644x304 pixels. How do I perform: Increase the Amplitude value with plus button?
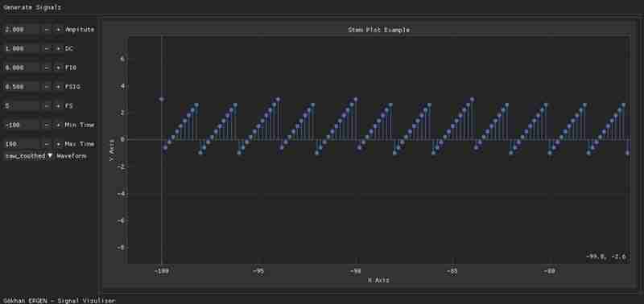[58, 30]
